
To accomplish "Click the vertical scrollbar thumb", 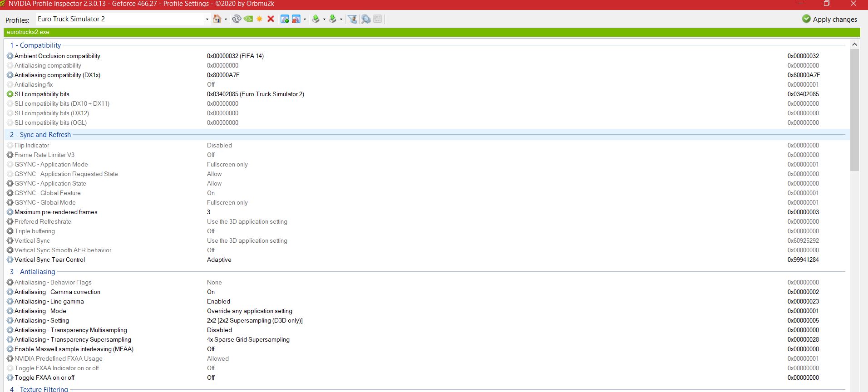I will (855, 110).
